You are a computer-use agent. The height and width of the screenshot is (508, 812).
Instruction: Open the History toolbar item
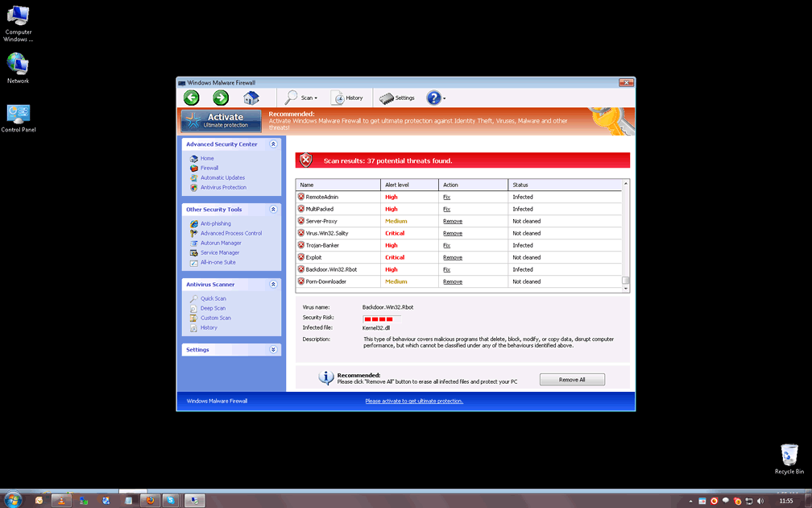347,98
